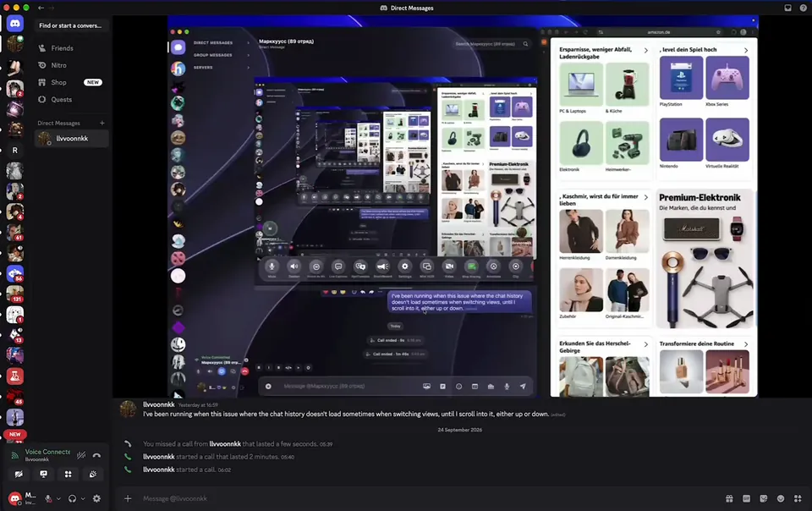Toggle noise suppression in voice panel
The width and height of the screenshot is (812, 511).
click(81, 456)
